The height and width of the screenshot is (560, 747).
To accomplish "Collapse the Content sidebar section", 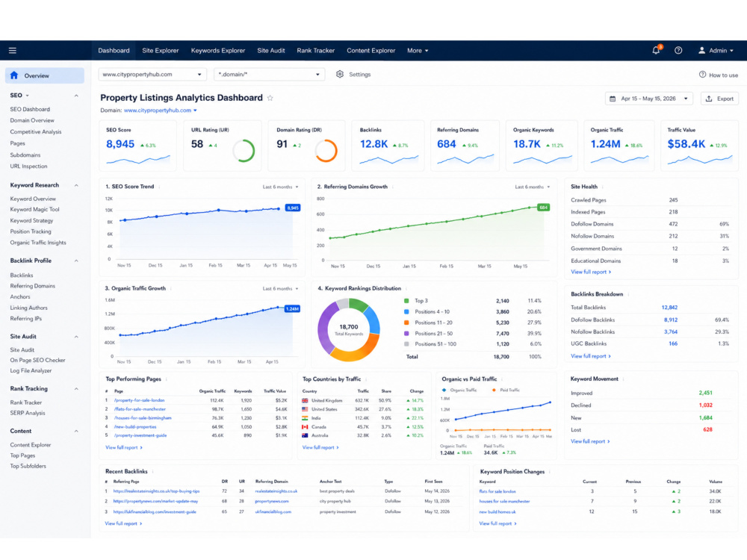I will (x=76, y=432).
